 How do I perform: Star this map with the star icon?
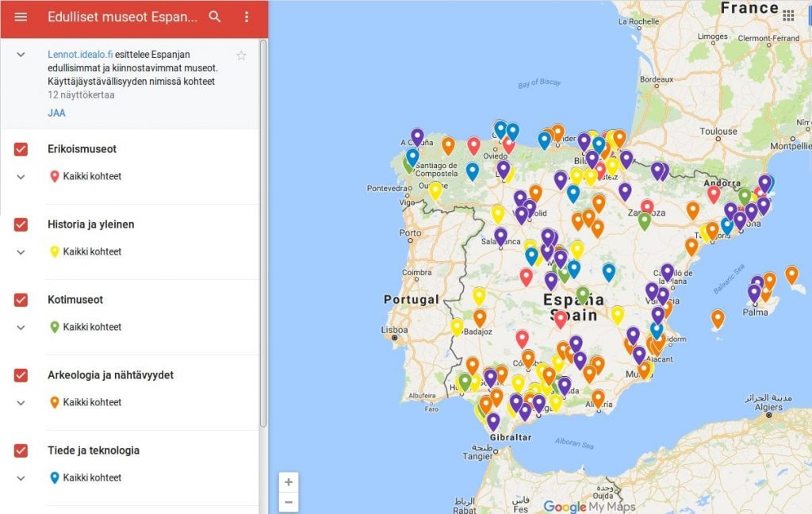241,56
